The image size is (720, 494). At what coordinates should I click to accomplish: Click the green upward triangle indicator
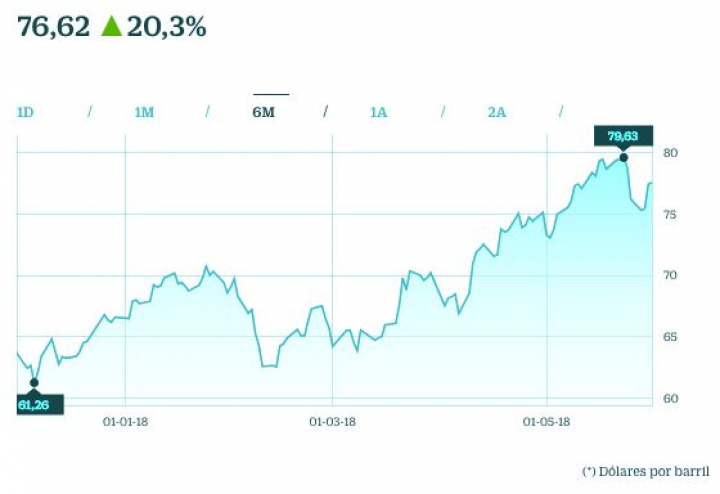coord(111,27)
